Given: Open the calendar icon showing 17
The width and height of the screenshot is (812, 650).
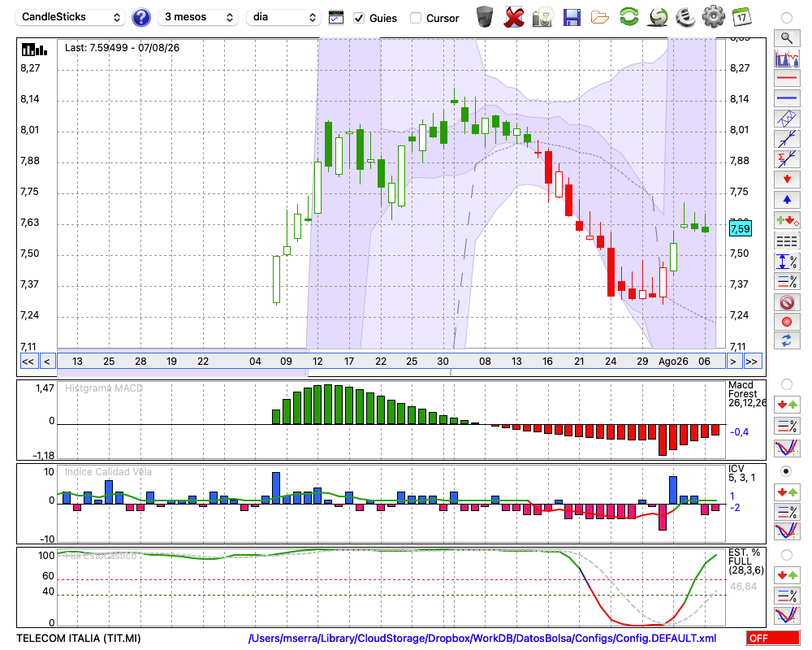Looking at the screenshot, I should click(x=741, y=17).
